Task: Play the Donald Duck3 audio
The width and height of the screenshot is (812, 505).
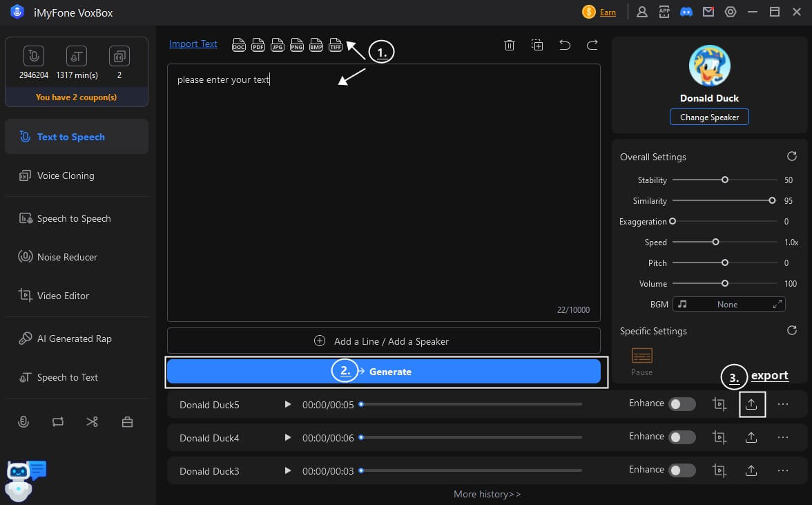Action: [x=288, y=471]
